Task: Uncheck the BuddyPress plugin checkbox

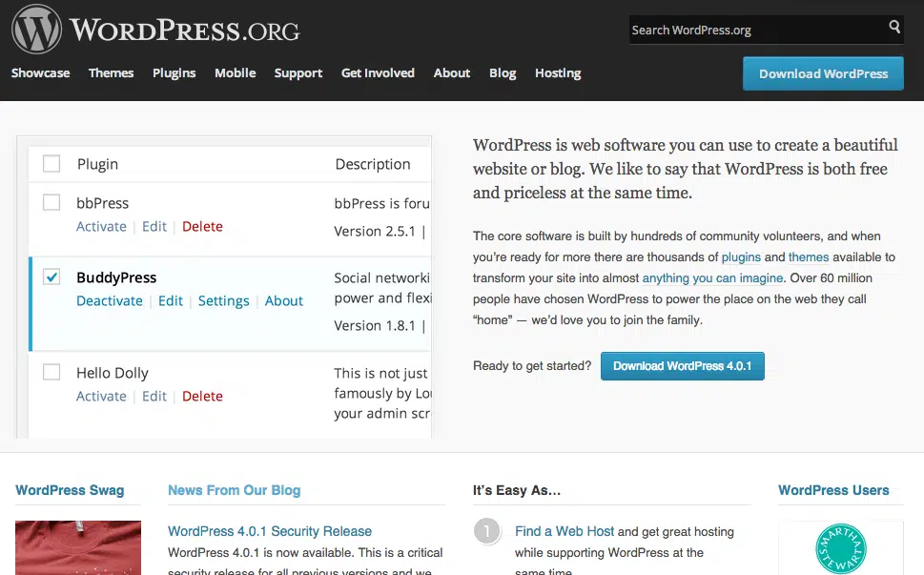Action: tap(51, 277)
